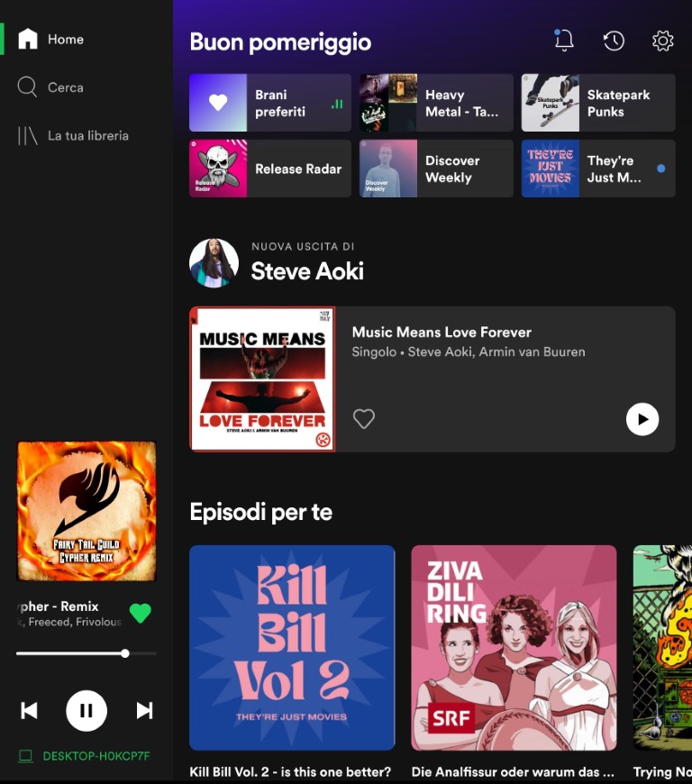Select DESKTOP-H0KCP7F playback device

pyautogui.click(x=96, y=755)
